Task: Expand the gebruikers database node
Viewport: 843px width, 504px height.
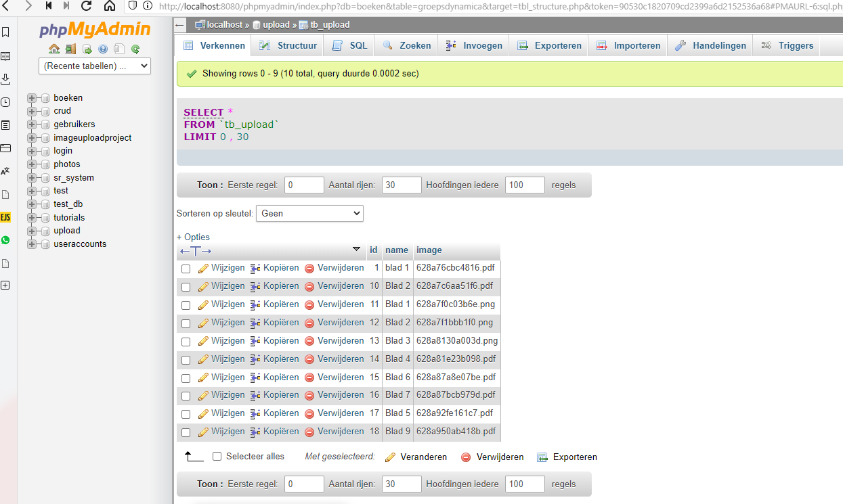Action: pyautogui.click(x=31, y=124)
